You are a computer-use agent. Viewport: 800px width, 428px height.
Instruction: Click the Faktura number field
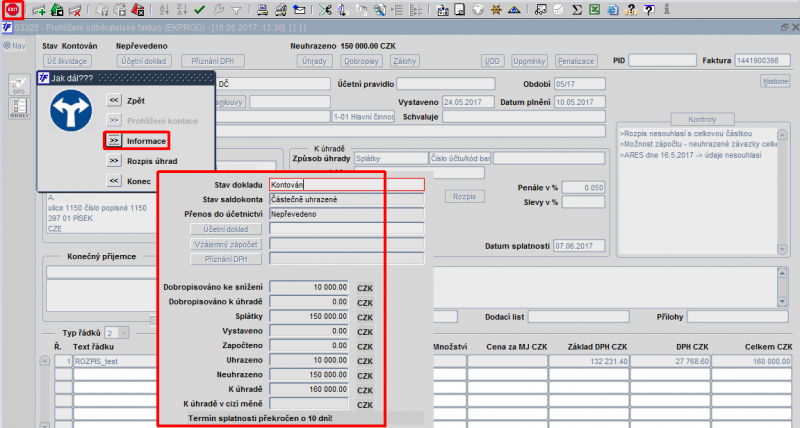[x=762, y=60]
